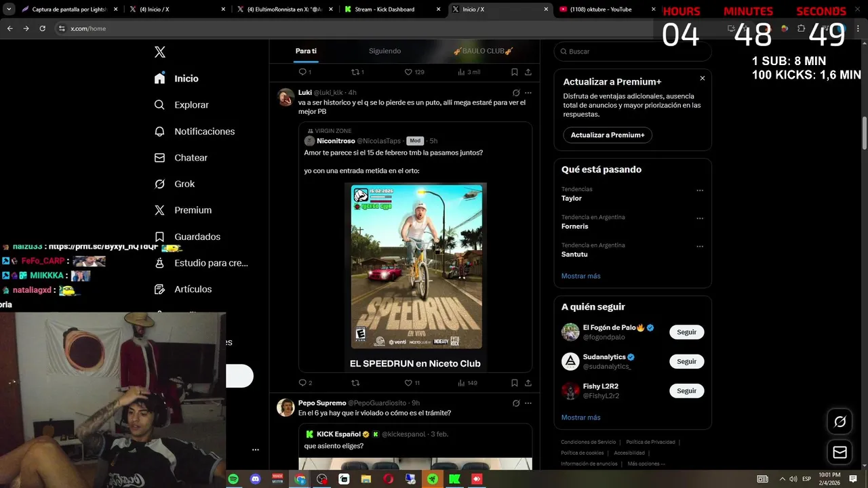Image resolution: width=868 pixels, height=488 pixels.
Task: Launch Grok from the sidebar
Action: pos(174,184)
